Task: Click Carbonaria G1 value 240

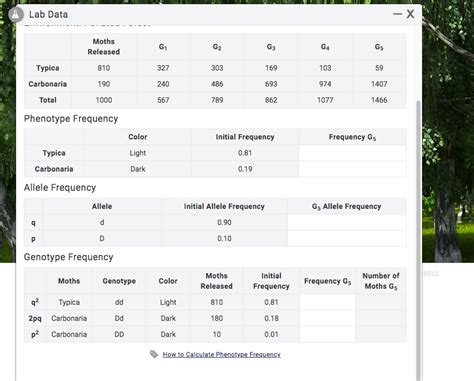Action: coord(163,84)
